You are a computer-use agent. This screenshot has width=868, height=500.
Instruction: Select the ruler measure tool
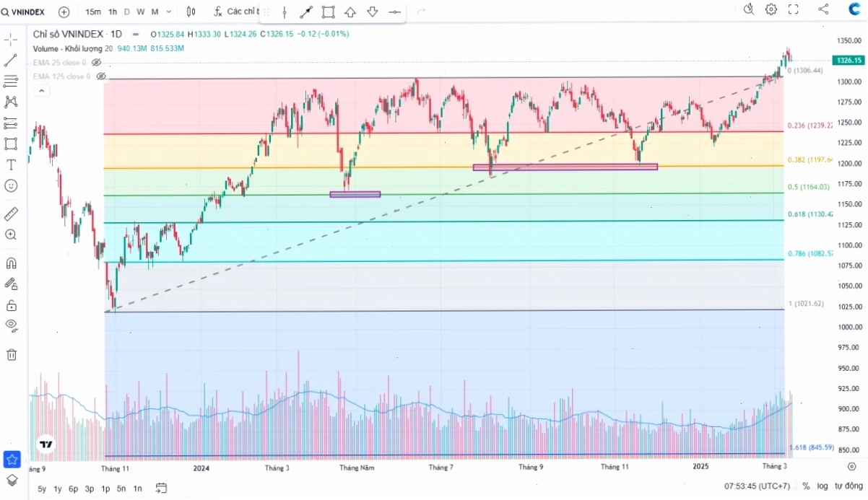[11, 214]
